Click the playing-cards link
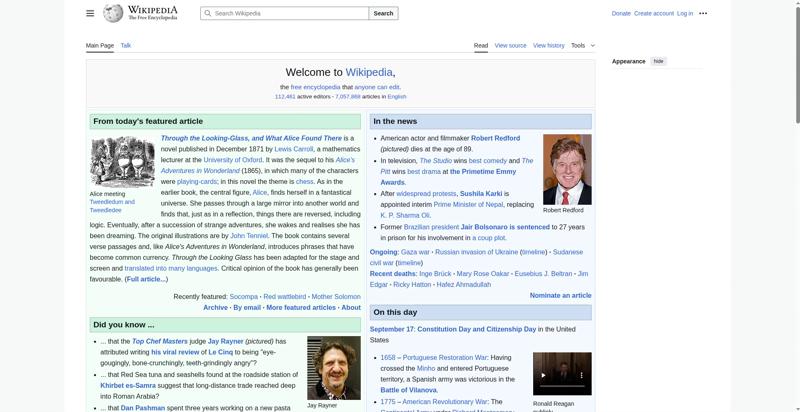This screenshot has height=412, width=800. (197, 182)
